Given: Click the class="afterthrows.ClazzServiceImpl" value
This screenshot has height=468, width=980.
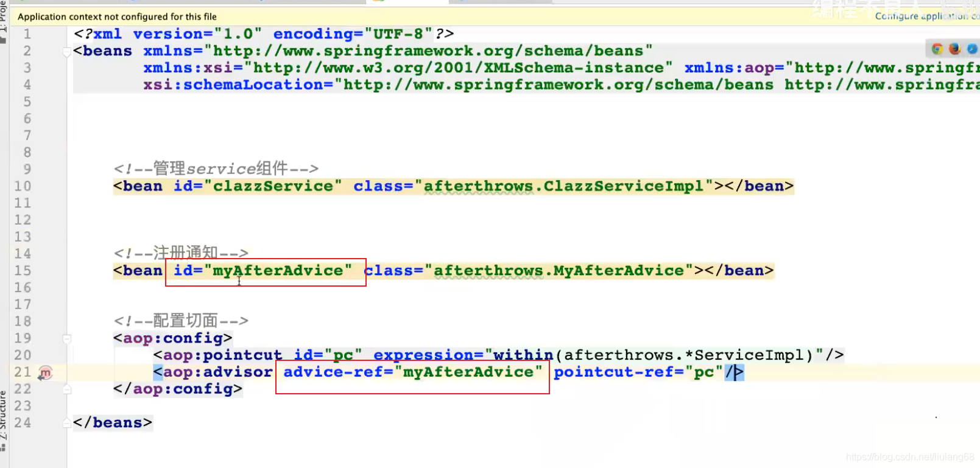Looking at the screenshot, I should click(x=534, y=186).
